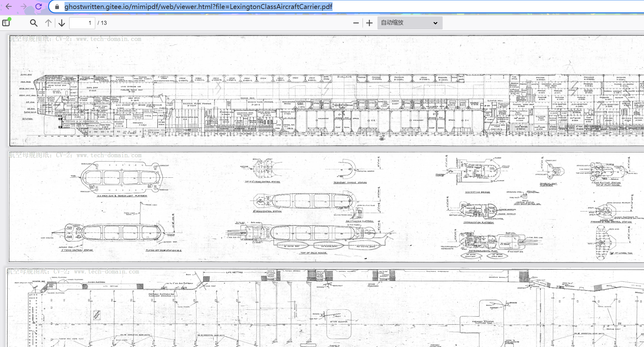Click the Navigating Bridge diagram label
Screen dimensions: 644x347
pyautogui.click(x=477, y=192)
